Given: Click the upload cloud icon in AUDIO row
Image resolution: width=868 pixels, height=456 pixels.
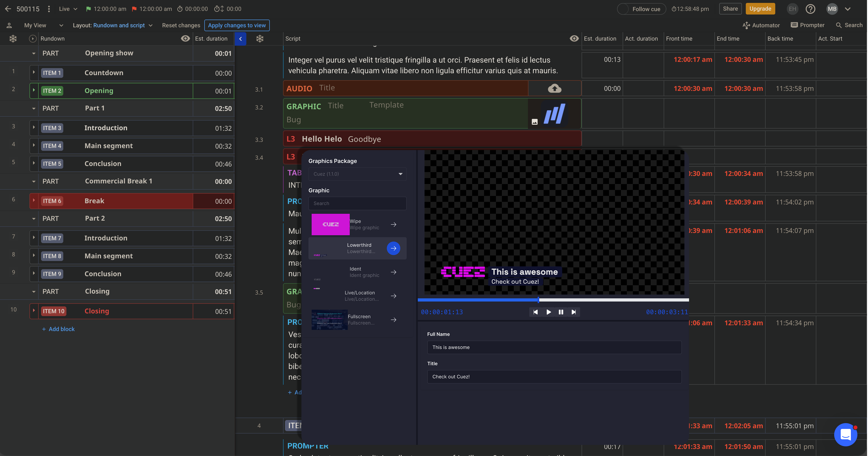Looking at the screenshot, I should tap(555, 88).
